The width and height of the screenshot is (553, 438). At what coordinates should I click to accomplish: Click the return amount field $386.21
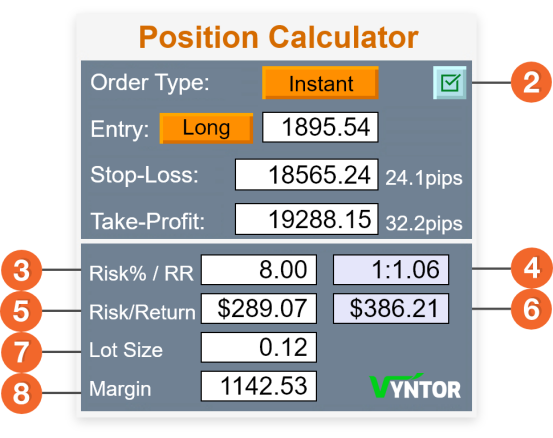click(391, 308)
